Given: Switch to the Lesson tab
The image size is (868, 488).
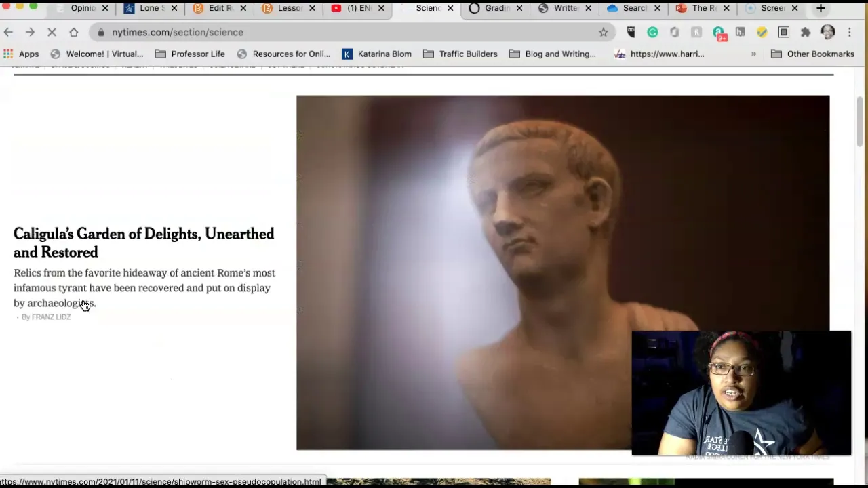Looking at the screenshot, I should coord(290,8).
